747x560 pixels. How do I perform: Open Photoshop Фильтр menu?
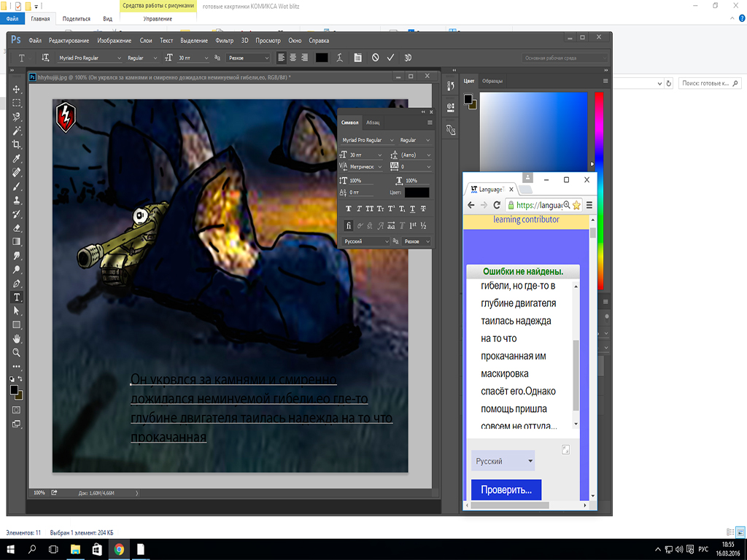coord(225,41)
